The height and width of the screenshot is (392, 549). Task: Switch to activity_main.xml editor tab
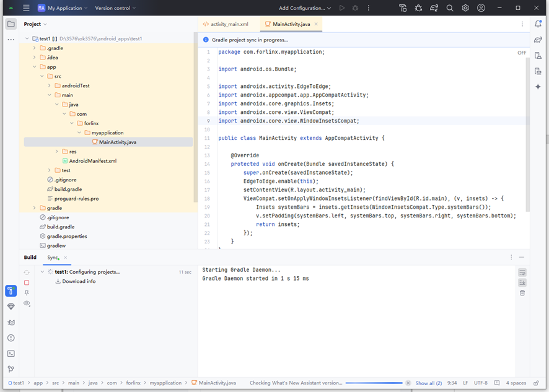pyautogui.click(x=226, y=24)
